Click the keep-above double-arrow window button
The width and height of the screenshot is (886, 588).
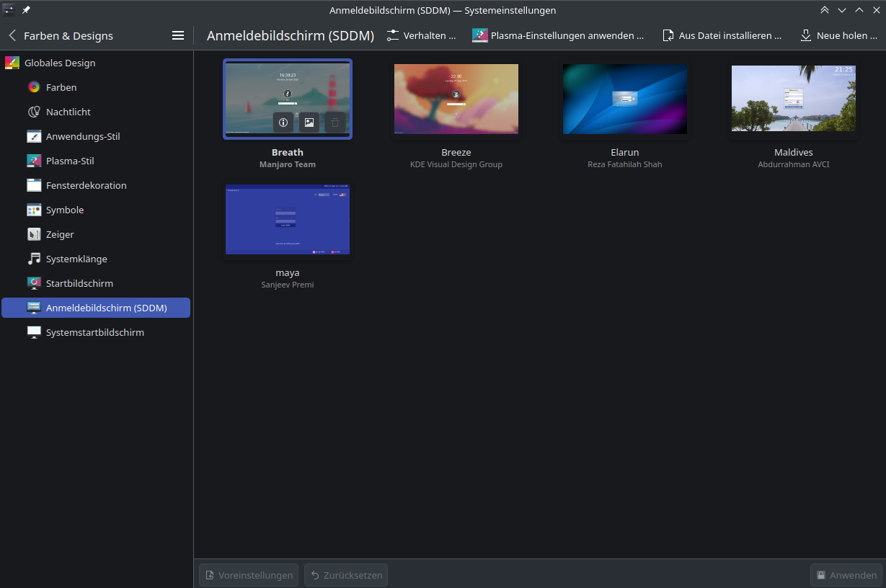[825, 10]
